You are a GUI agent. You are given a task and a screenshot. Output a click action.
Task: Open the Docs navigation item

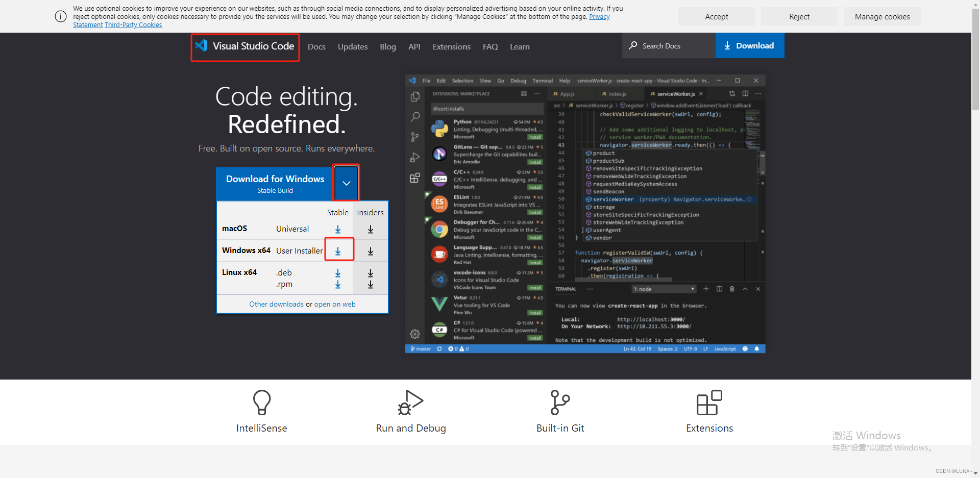(x=316, y=46)
